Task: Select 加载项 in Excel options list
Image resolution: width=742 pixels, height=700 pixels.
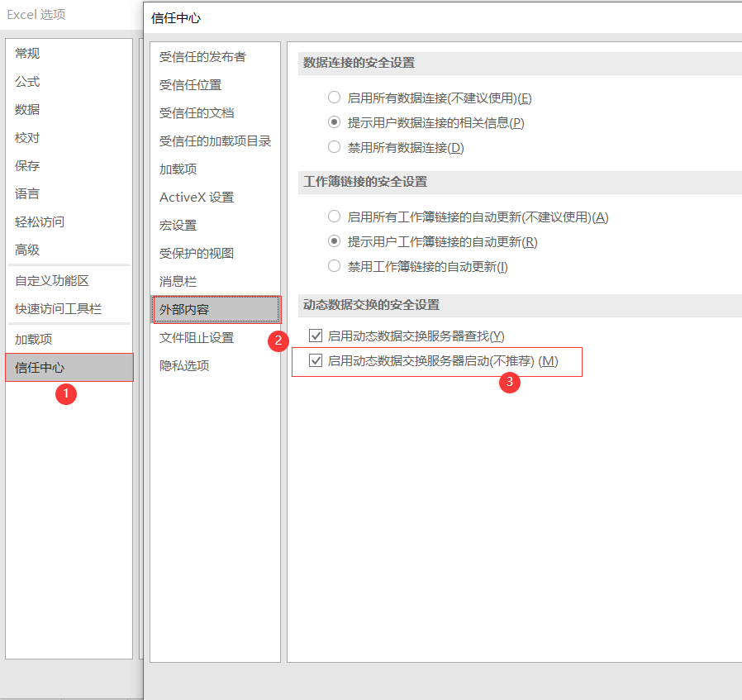Action: [69, 340]
